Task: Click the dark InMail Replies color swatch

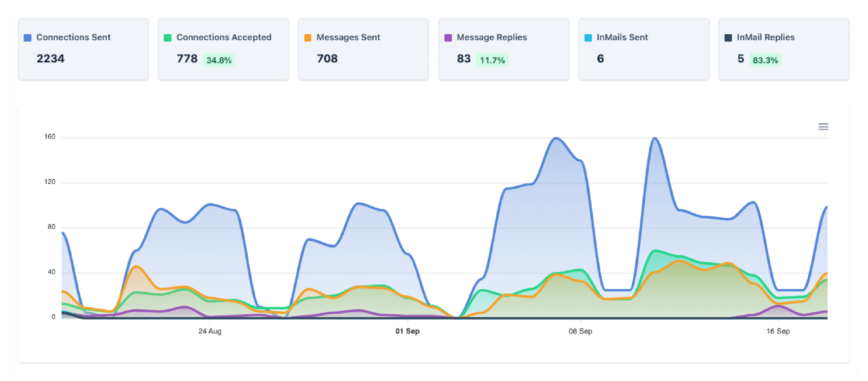Action: [x=728, y=38]
